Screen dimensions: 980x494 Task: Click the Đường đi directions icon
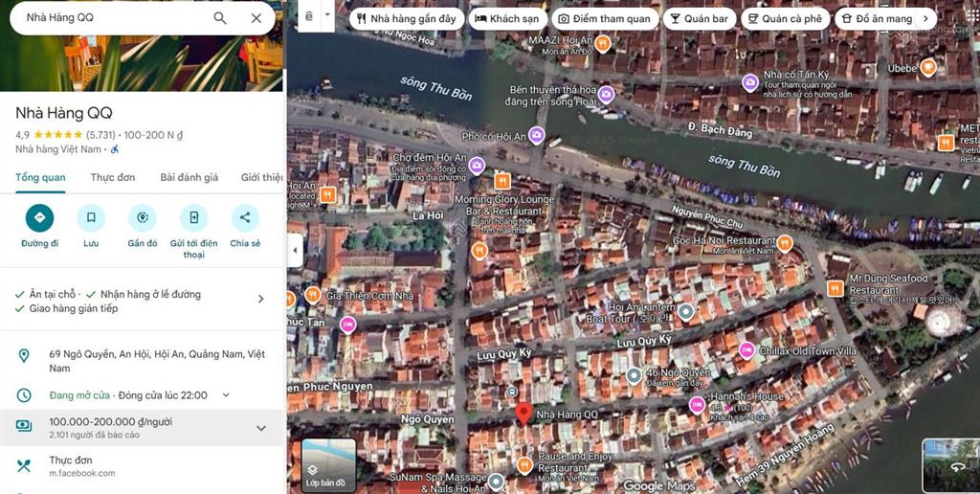click(39, 217)
